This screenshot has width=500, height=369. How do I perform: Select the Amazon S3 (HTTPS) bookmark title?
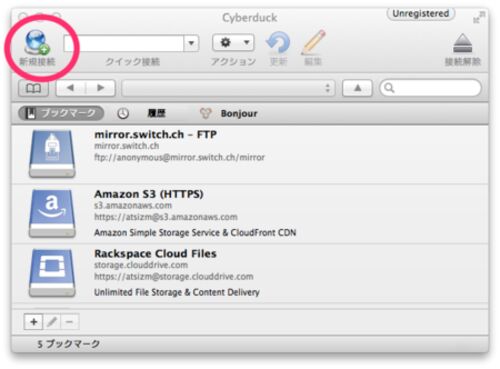pos(149,194)
